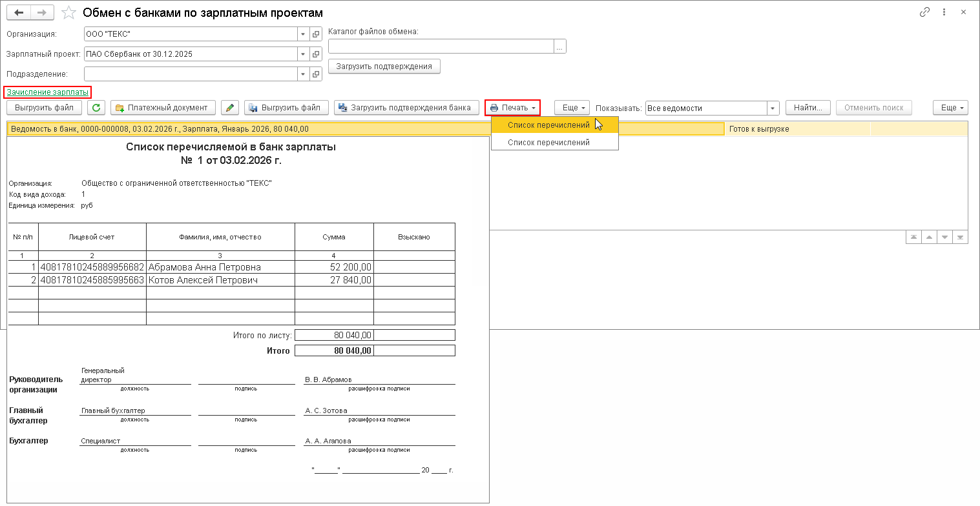The height and width of the screenshot is (506, 980).
Task: Click account number 40817810245889956682
Action: (x=92, y=267)
